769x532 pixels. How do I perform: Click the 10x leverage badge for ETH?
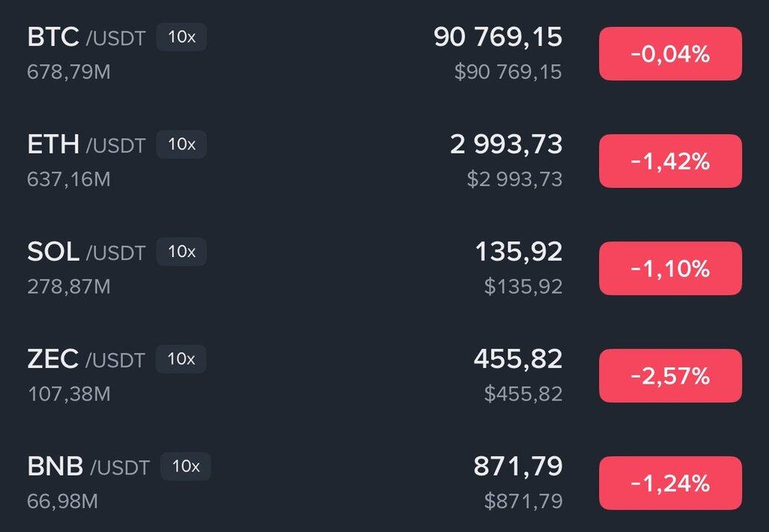coord(182,144)
